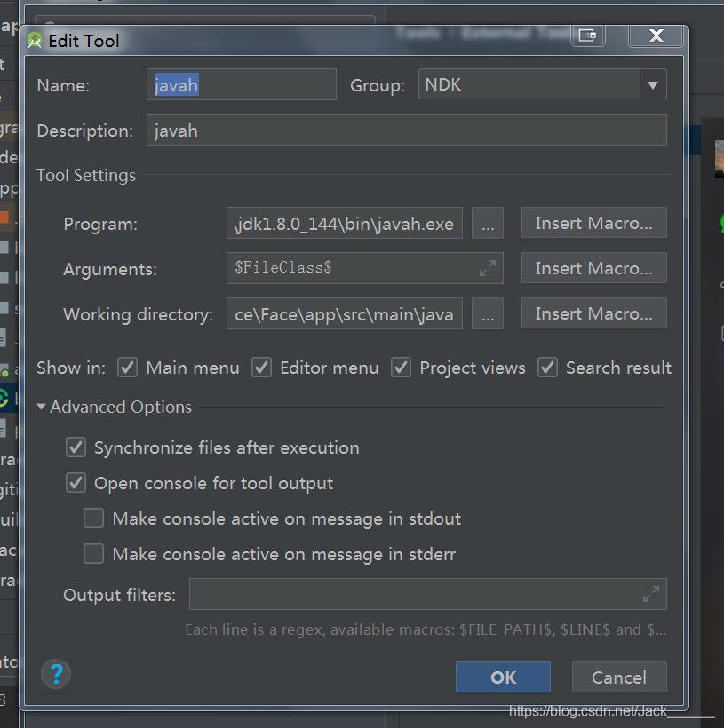This screenshot has height=728, width=724.
Task: Enable Make console active on message in stdout
Action: [93, 518]
